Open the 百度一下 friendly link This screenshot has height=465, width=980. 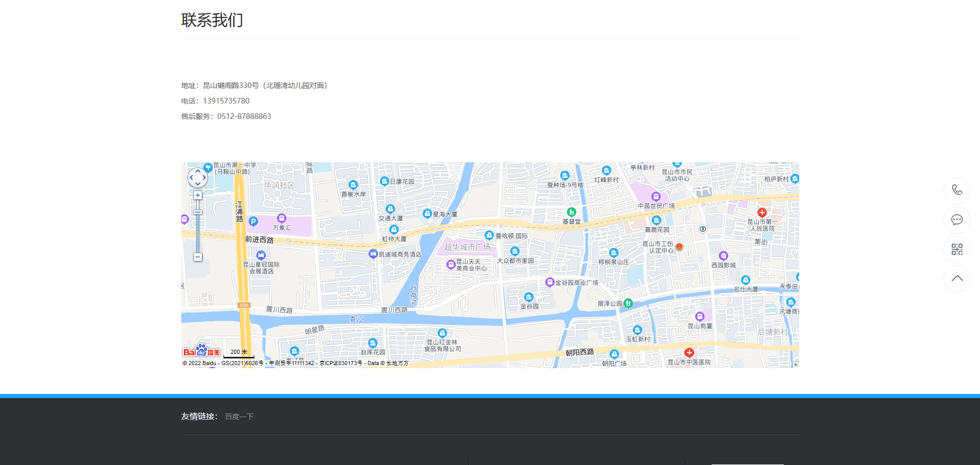[x=239, y=417]
